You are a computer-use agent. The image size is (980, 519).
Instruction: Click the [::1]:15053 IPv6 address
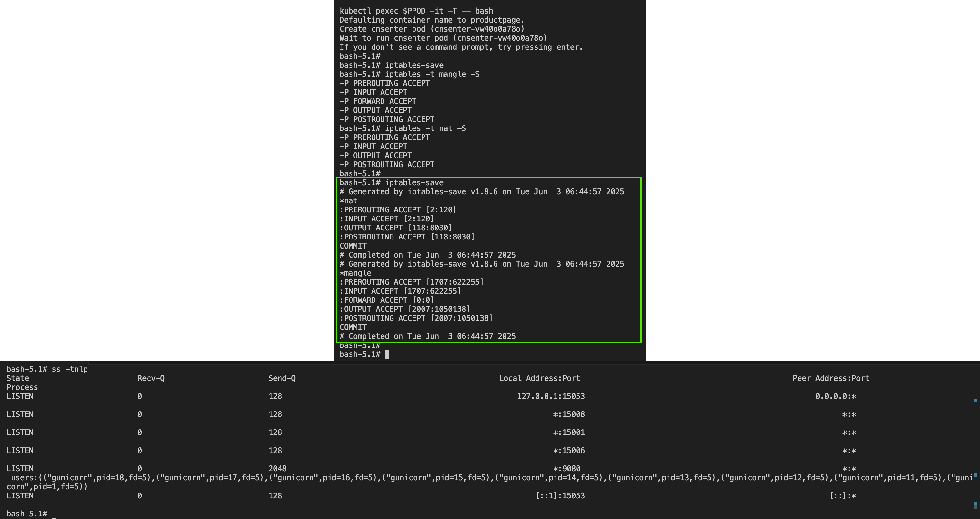(560, 495)
